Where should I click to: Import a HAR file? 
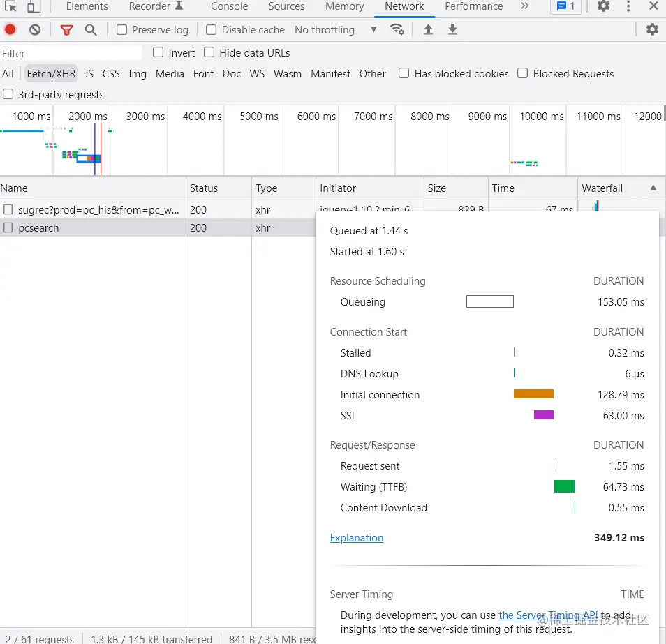pyautogui.click(x=429, y=29)
